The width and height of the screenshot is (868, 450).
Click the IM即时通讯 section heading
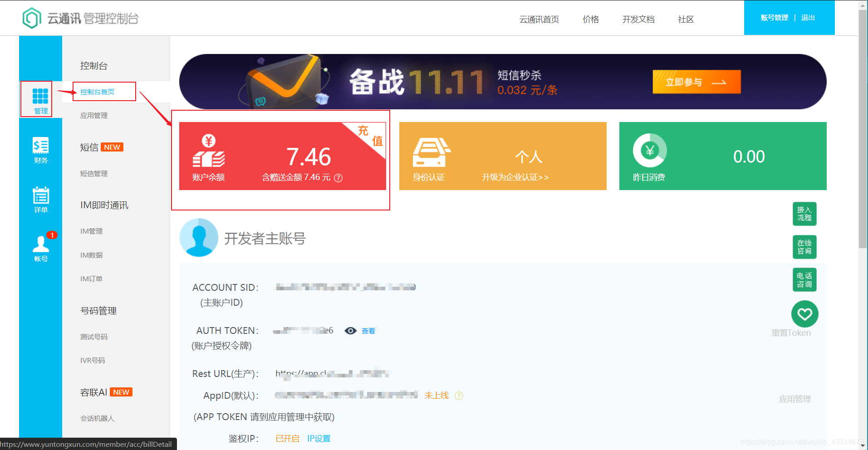(x=104, y=205)
